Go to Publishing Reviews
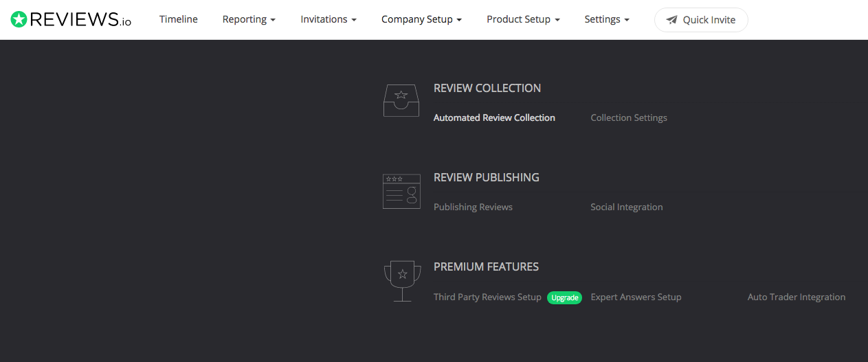Screen dimensions: 868x362 point(473,207)
